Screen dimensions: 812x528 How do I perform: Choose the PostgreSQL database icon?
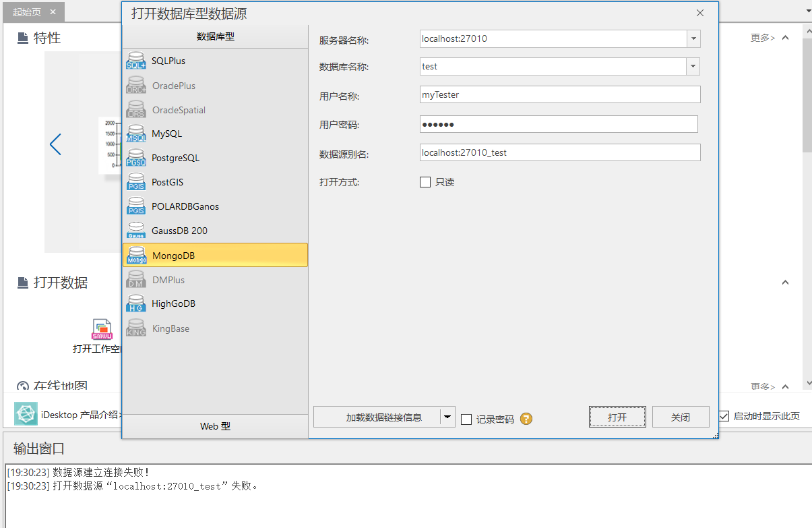(136, 158)
